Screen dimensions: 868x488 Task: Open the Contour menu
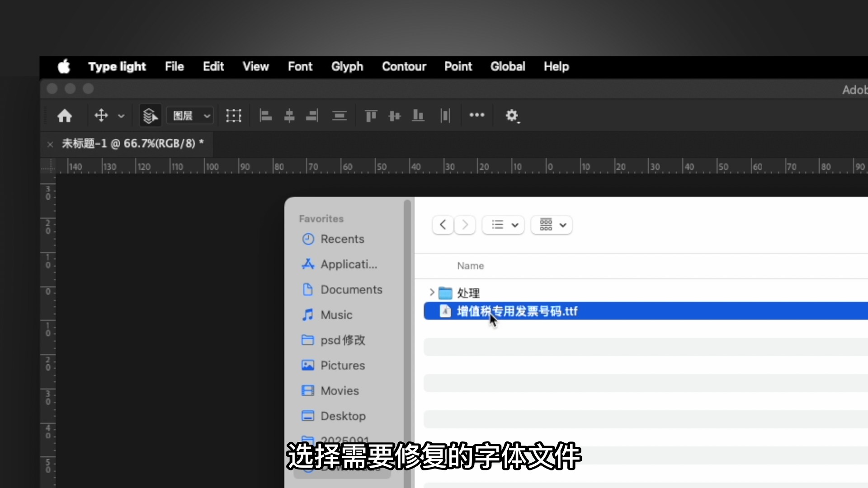tap(404, 66)
